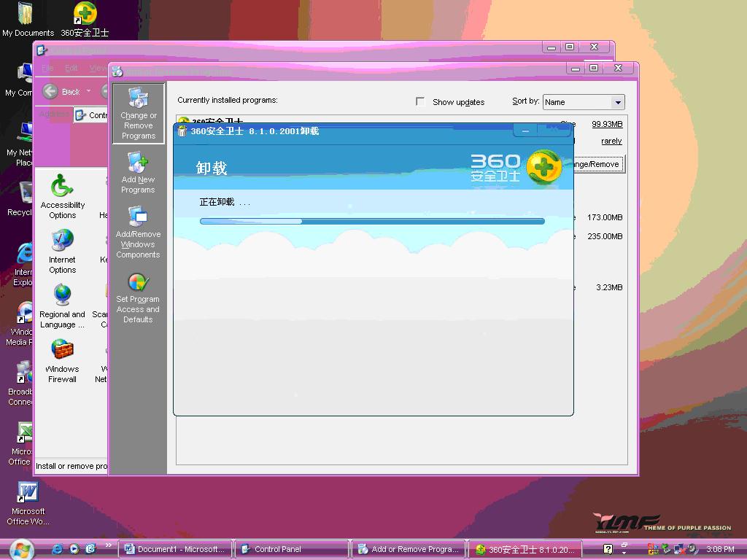Click the 3:08 PM taskbar clock
This screenshot has width=747, height=560.
[x=720, y=549]
